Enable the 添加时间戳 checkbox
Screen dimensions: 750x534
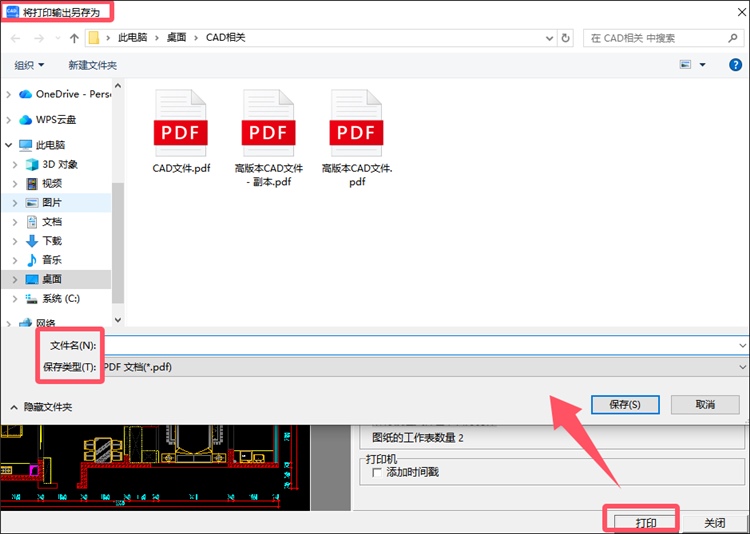[376, 471]
